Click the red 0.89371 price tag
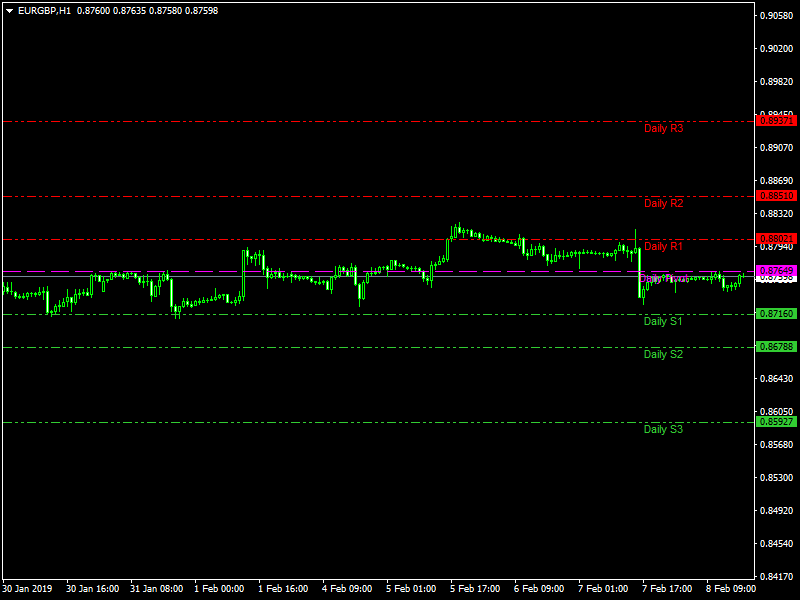 (x=777, y=121)
